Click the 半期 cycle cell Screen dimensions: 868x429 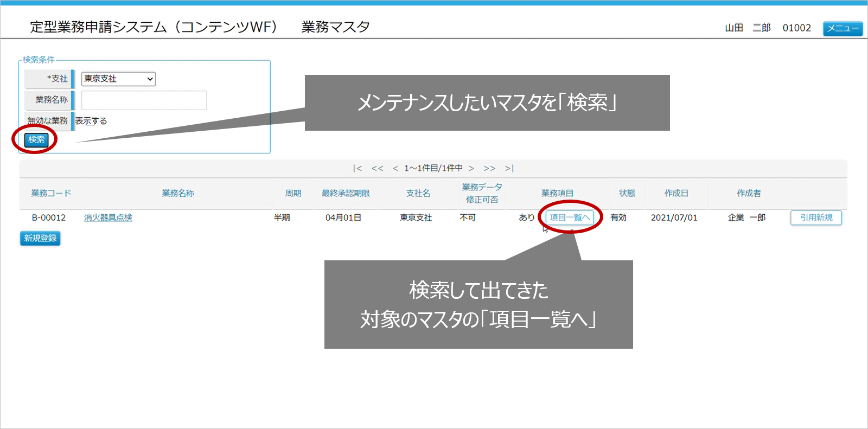(282, 217)
